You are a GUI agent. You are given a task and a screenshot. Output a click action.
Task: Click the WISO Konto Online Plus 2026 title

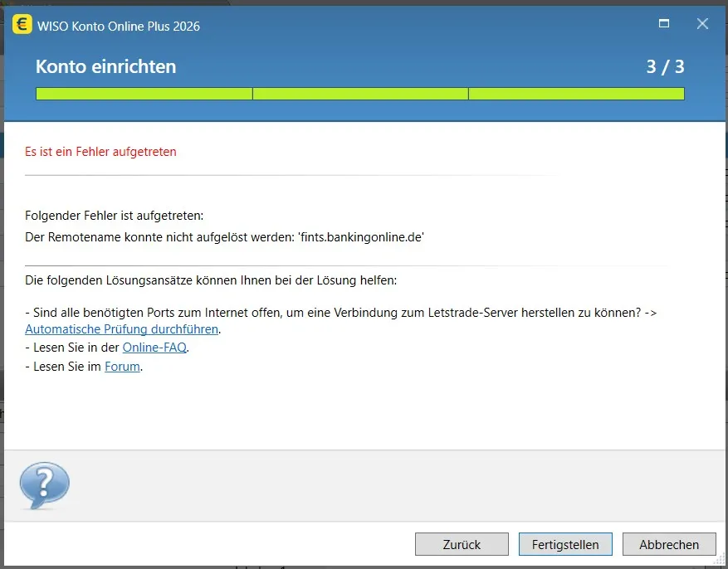coord(119,26)
